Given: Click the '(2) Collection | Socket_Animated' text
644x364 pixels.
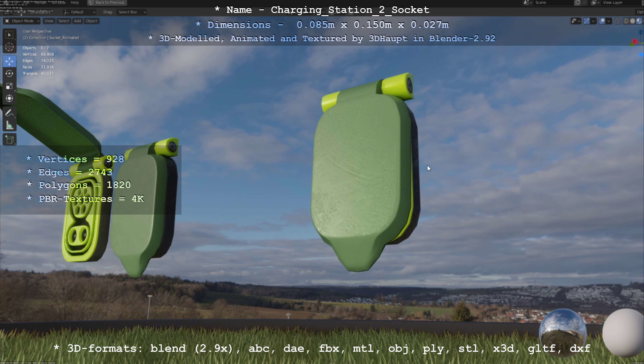Looking at the screenshot, I should tap(51, 38).
